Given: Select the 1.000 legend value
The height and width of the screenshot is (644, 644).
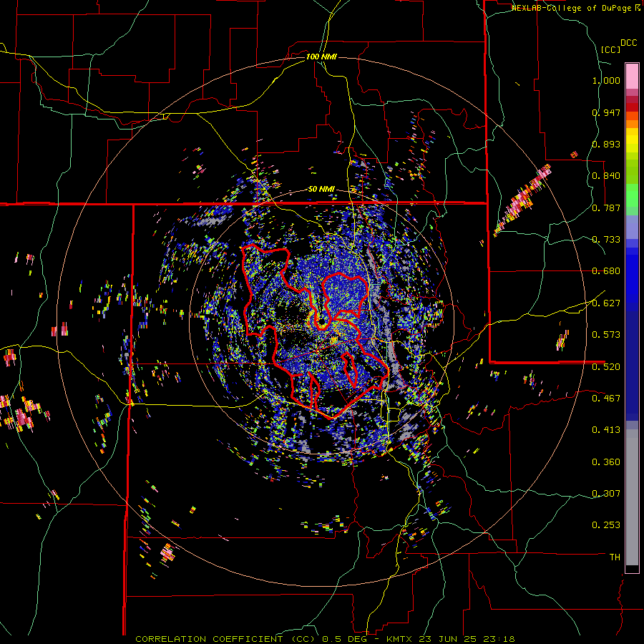Looking at the screenshot, I should point(606,80).
